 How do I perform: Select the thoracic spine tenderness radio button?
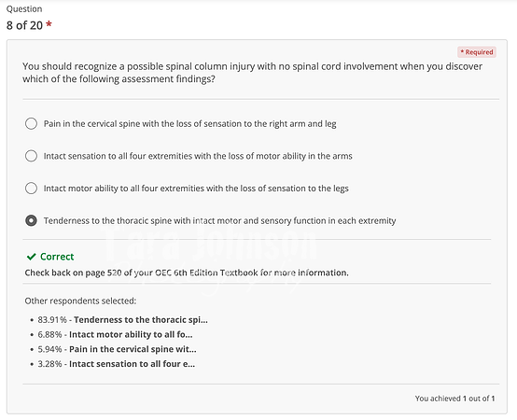[31, 220]
